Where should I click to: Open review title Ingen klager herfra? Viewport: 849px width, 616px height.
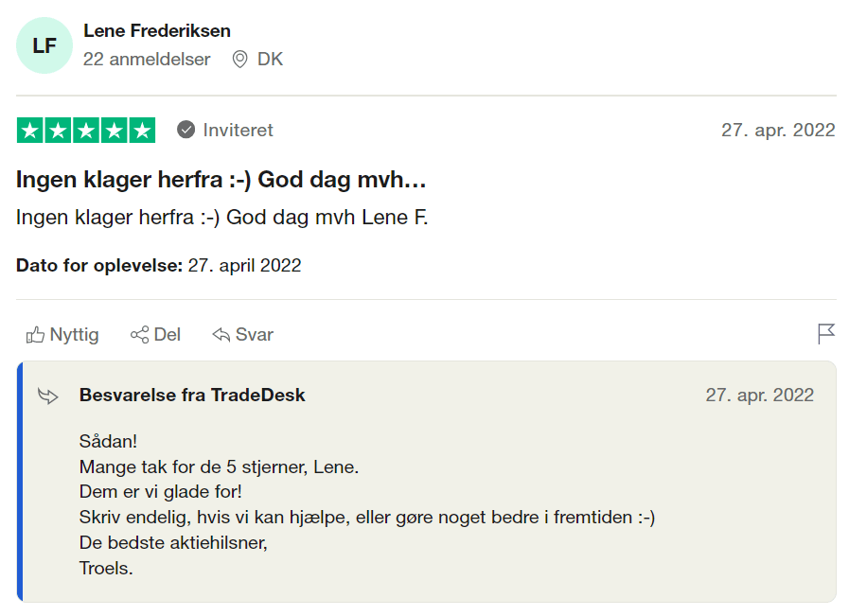pos(221,180)
